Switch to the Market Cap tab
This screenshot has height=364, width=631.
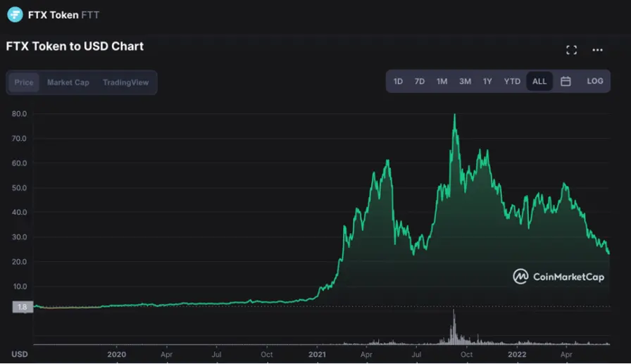[68, 82]
